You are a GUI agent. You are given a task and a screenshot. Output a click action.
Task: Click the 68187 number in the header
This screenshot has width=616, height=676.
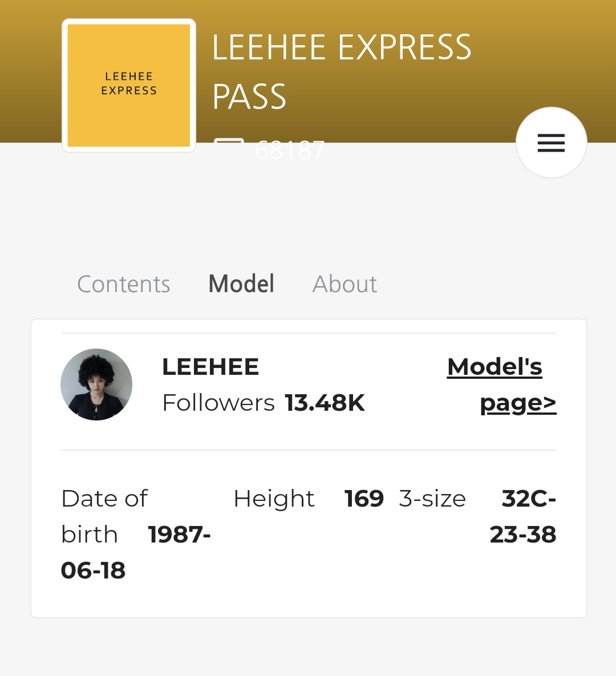click(x=290, y=151)
